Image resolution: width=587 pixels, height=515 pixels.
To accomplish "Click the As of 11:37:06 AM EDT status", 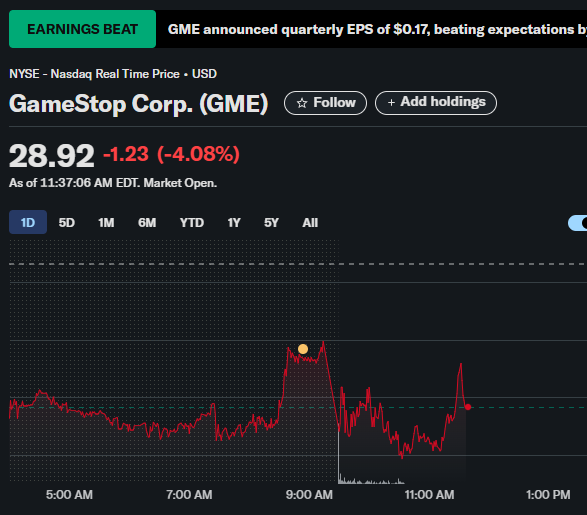I will click(113, 183).
